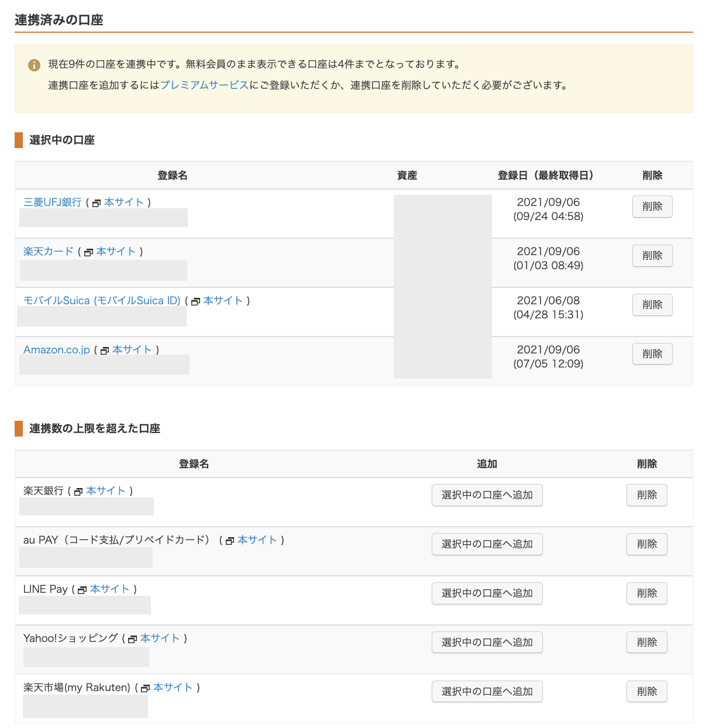This screenshot has height=728, width=709.
Task: Click external window icon beside LINE Pay
Action: [x=82, y=590]
